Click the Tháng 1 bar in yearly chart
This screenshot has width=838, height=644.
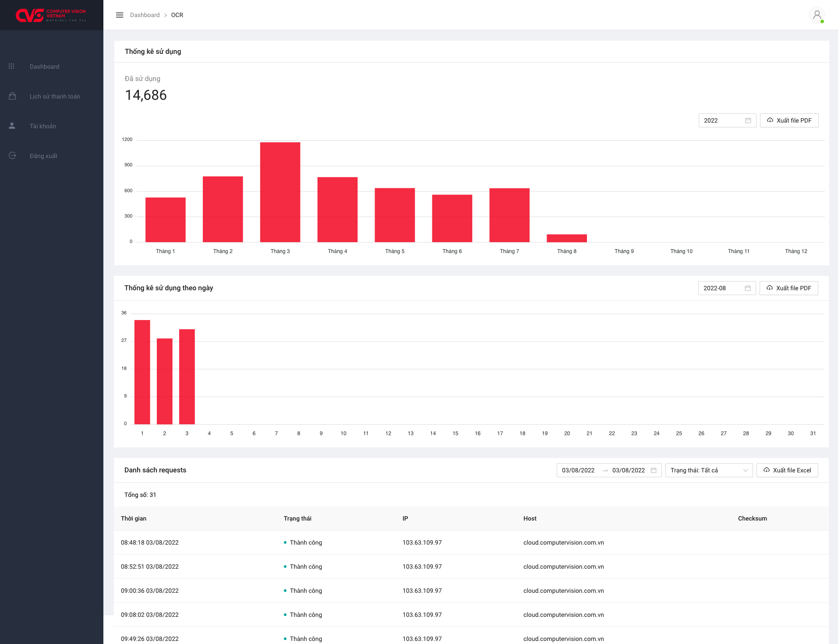coord(166,220)
